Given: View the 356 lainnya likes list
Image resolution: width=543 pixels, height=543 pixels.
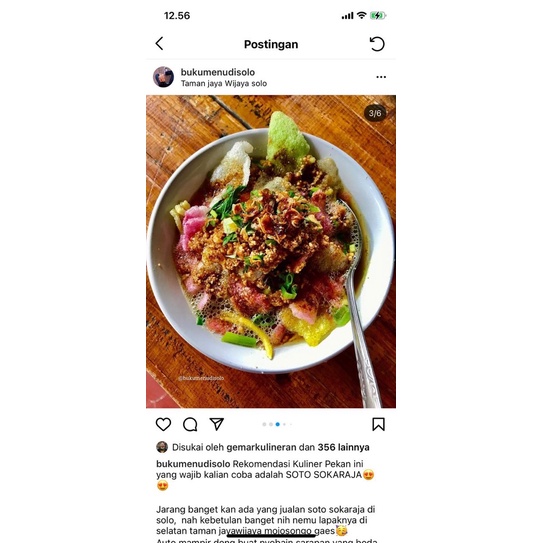Looking at the screenshot, I should 344,447.
